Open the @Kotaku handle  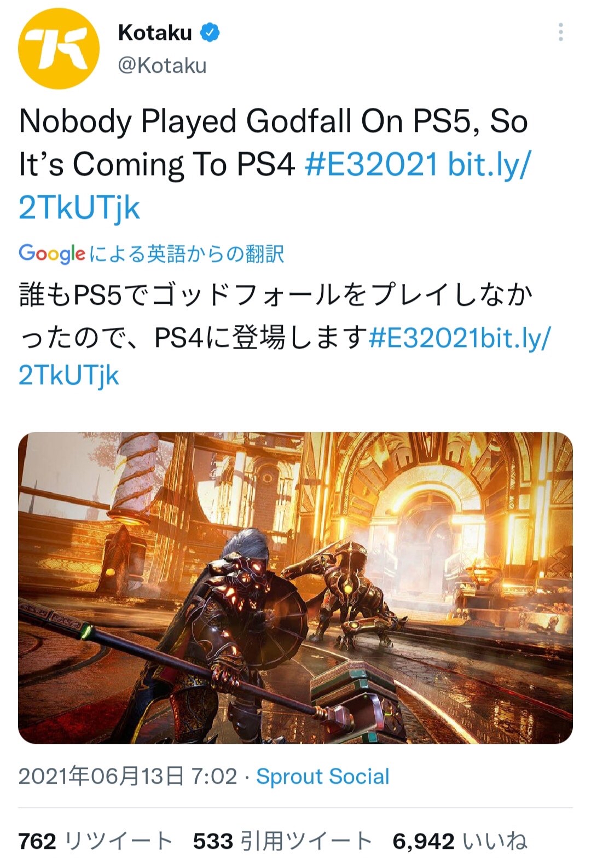coord(163,66)
